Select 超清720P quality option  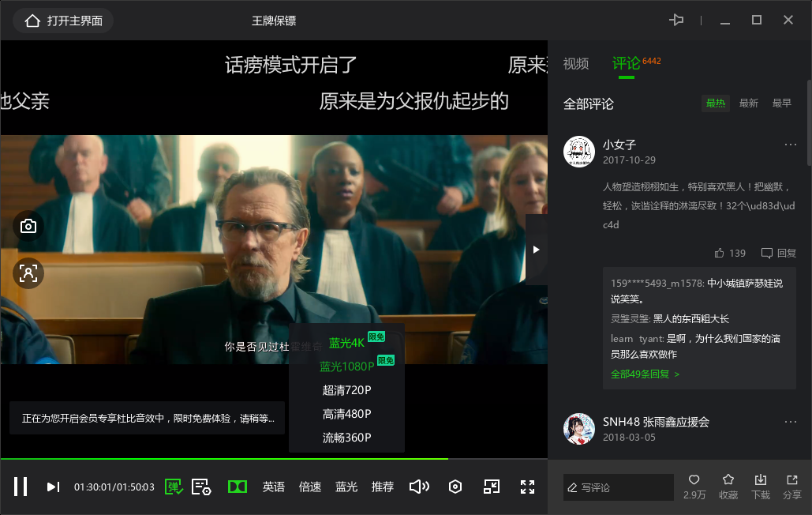[346, 390]
